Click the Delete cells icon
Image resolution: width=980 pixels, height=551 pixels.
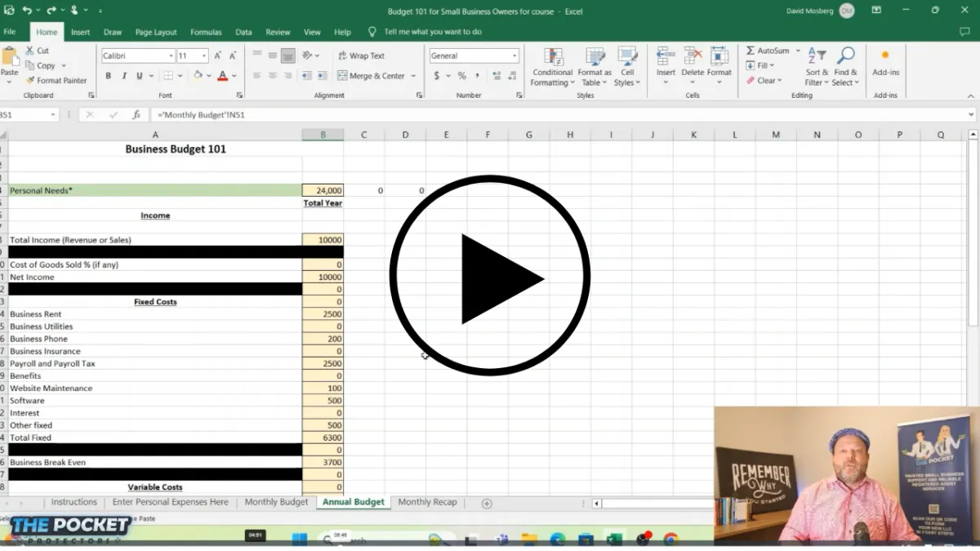coord(693,56)
